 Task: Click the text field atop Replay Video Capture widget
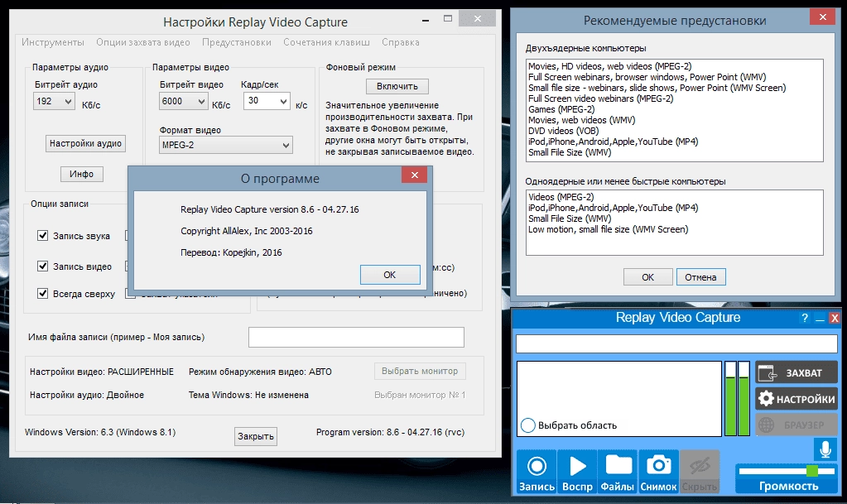click(x=676, y=344)
